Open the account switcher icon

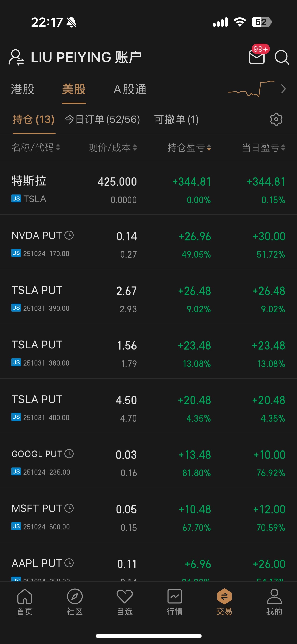(x=16, y=57)
